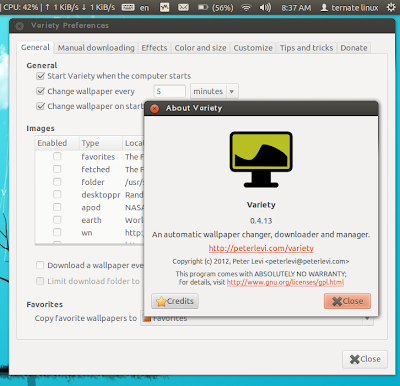
Task: Enable the favorites image source checkbox
Action: coord(57,156)
